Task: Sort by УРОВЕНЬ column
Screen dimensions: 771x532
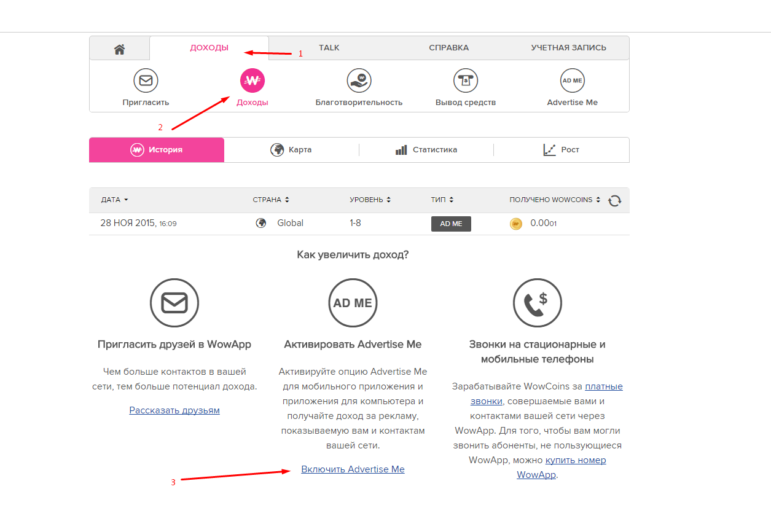Action: [370, 200]
